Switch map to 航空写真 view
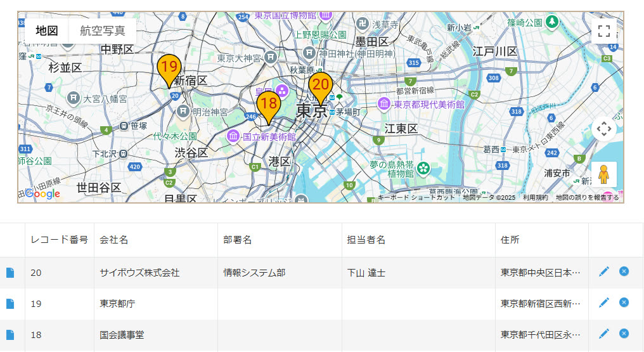Screen dimensions: 644x352 [103, 31]
